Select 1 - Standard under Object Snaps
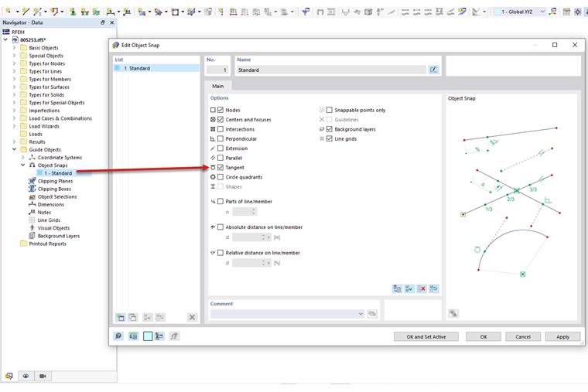The height and width of the screenshot is (392, 588). (58, 173)
